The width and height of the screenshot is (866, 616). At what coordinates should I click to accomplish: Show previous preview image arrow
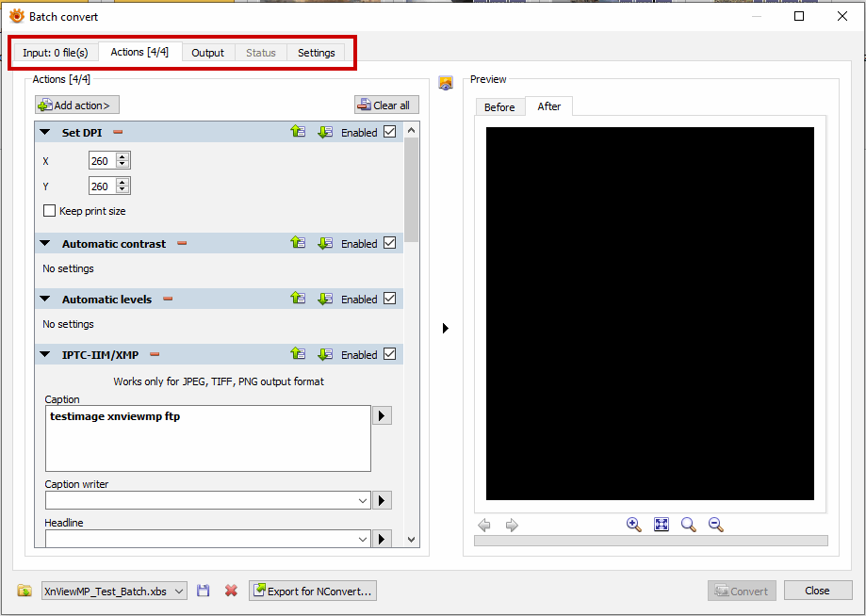[x=484, y=525]
